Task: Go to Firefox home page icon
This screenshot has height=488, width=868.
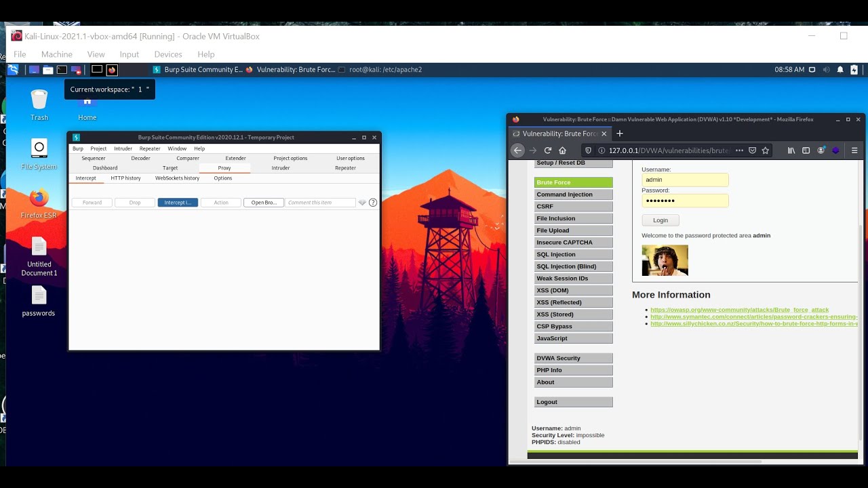Action: (x=562, y=150)
